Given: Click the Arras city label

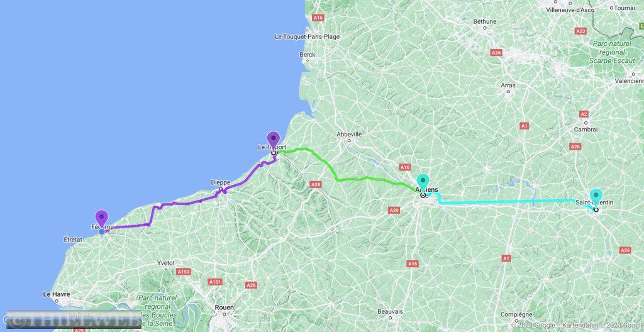Looking at the screenshot, I should (508, 86).
